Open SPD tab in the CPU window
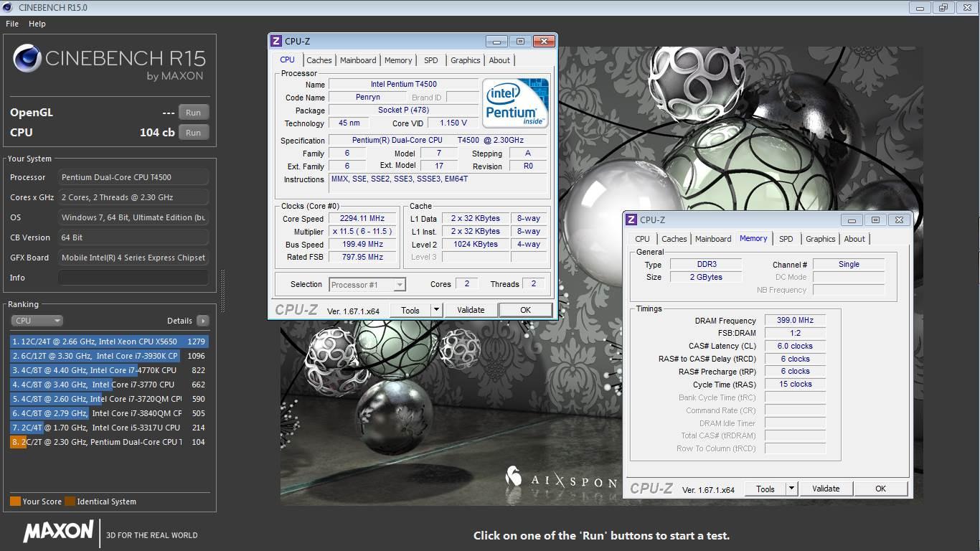The width and height of the screenshot is (980, 551). tap(430, 60)
